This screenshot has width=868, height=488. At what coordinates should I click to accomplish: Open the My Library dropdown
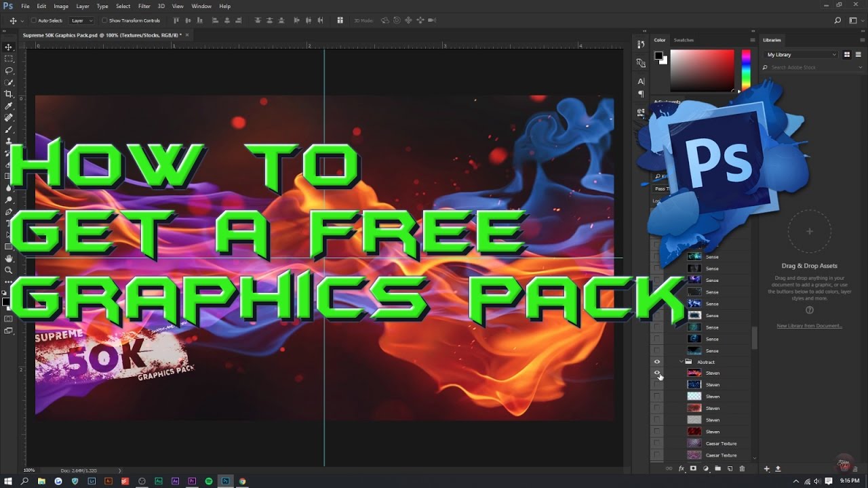[801, 54]
